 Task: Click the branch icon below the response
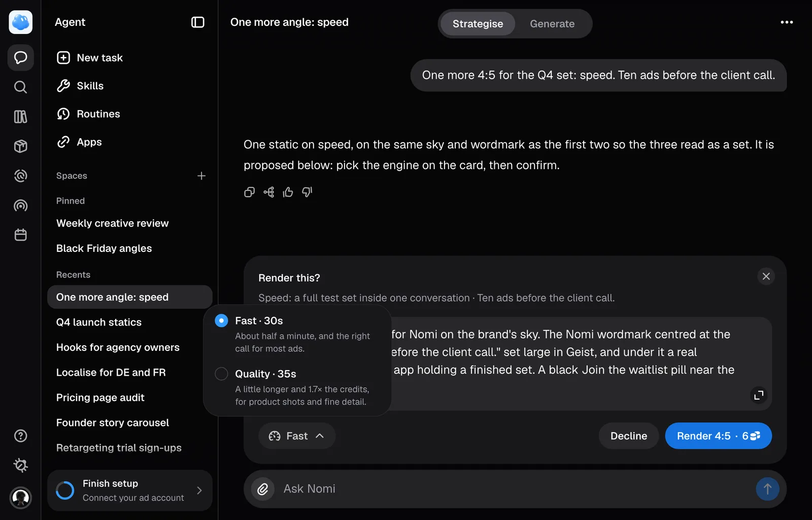(x=269, y=192)
